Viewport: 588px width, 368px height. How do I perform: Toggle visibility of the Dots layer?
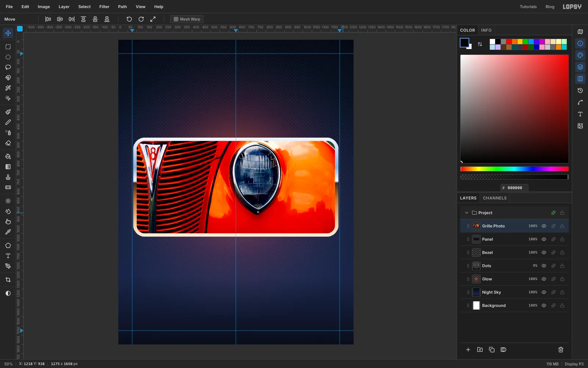(544, 266)
